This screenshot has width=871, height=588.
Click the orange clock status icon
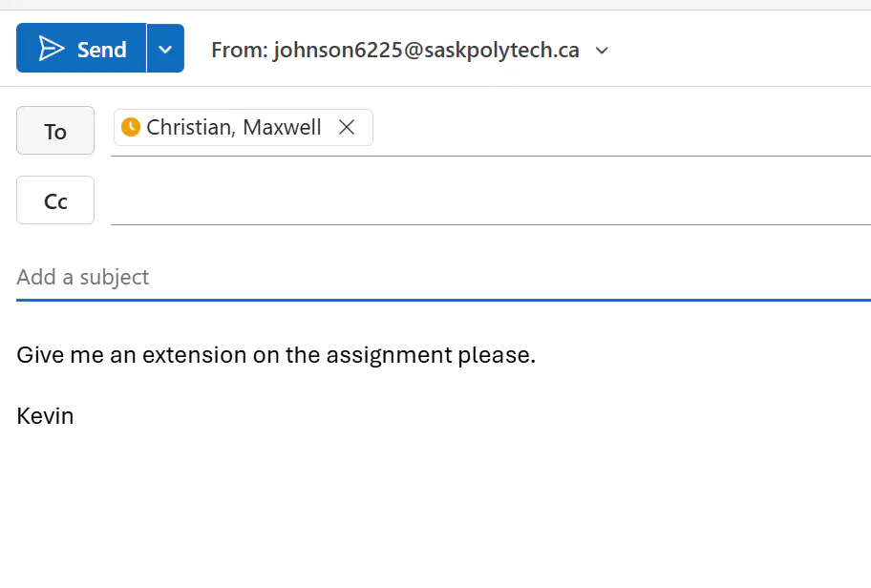(131, 127)
